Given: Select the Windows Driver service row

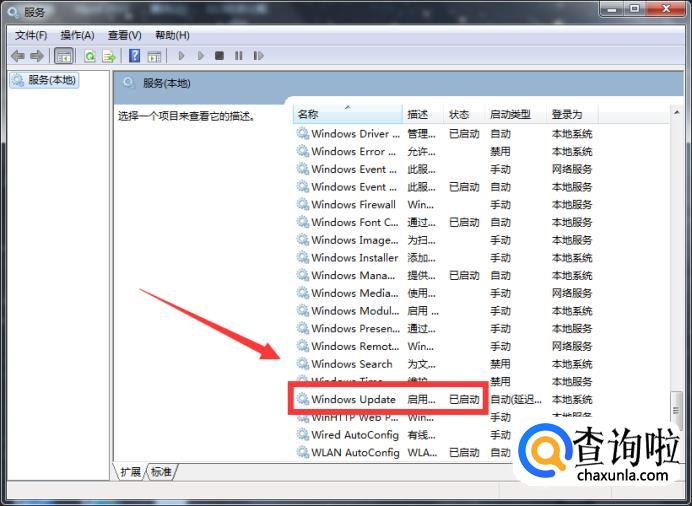Looking at the screenshot, I should point(445,134).
